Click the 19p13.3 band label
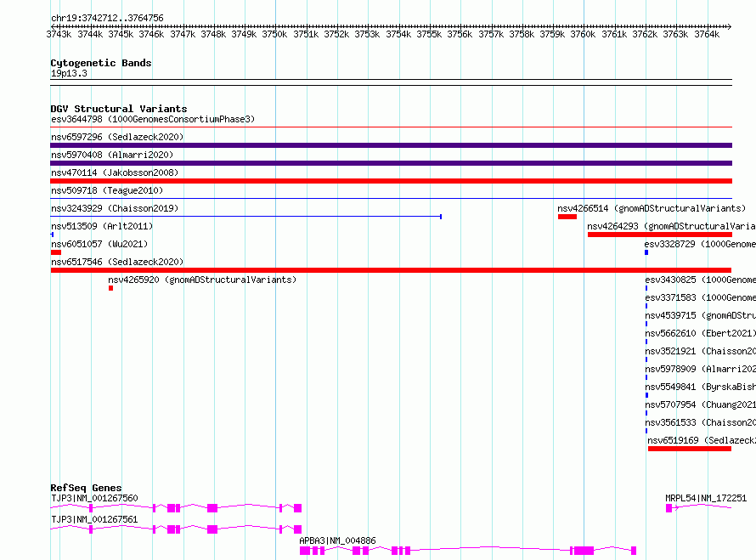756x560 pixels. [x=69, y=73]
